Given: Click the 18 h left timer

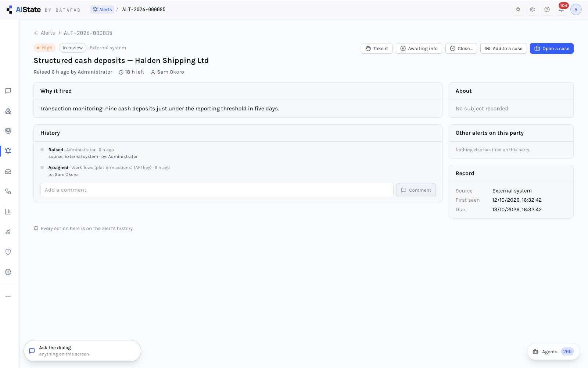Looking at the screenshot, I should pyautogui.click(x=132, y=72).
